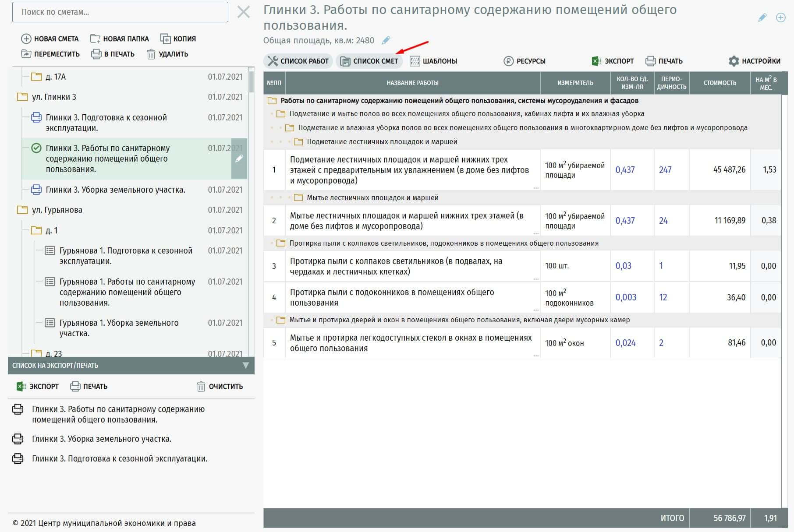The image size is (794, 532).
Task: Edit periodicity 12 in row 4
Action: [663, 297]
